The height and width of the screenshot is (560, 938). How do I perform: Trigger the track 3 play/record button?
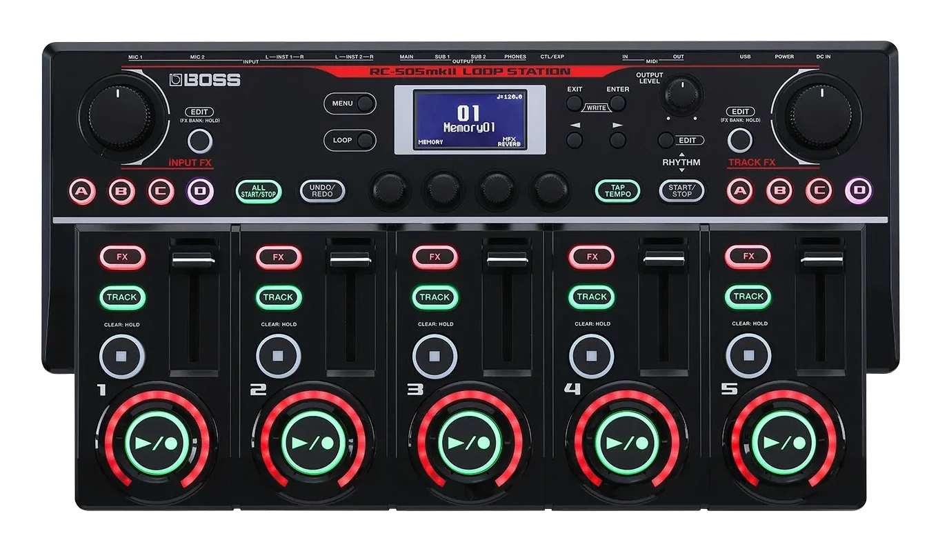(x=468, y=443)
